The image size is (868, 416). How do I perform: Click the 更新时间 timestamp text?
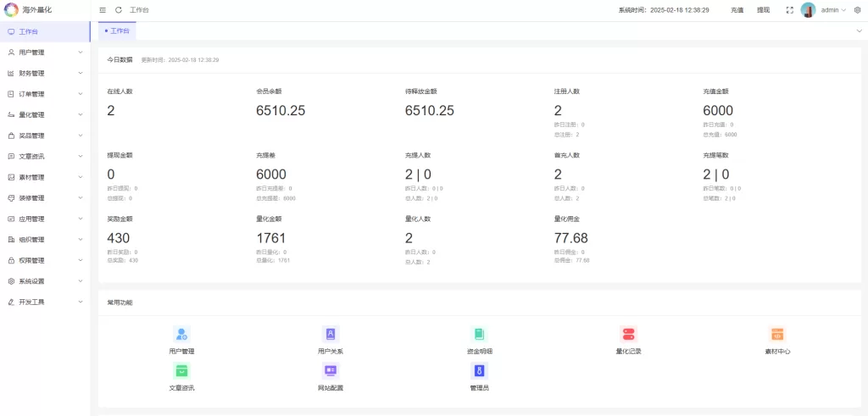(180, 59)
